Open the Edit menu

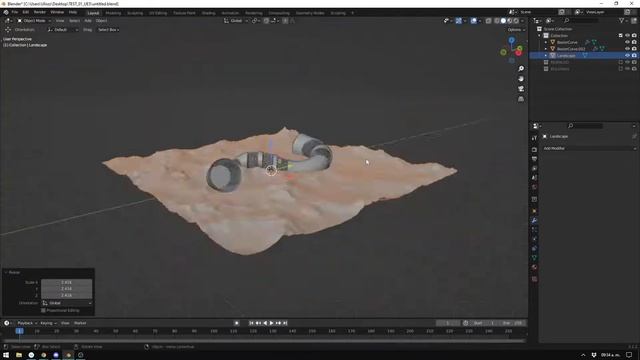(26, 12)
